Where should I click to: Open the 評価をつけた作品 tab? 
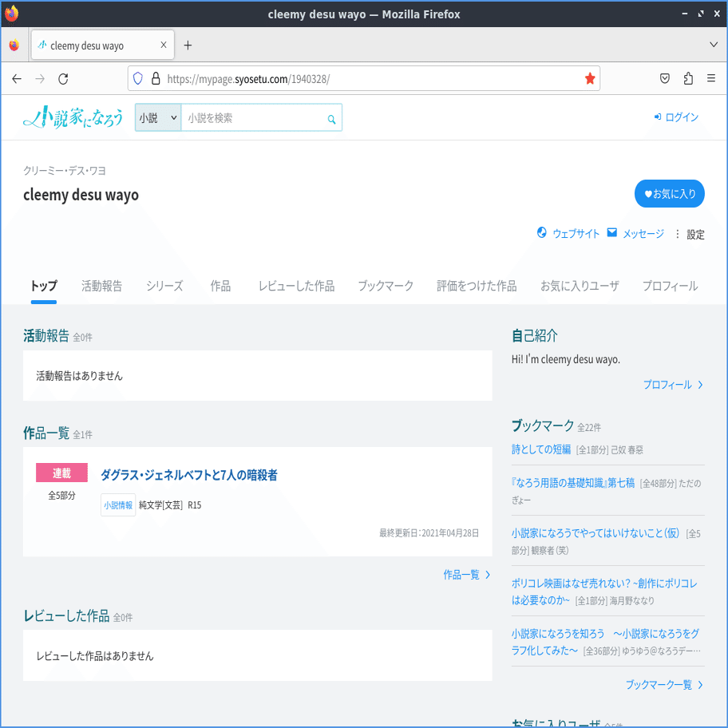click(x=477, y=286)
